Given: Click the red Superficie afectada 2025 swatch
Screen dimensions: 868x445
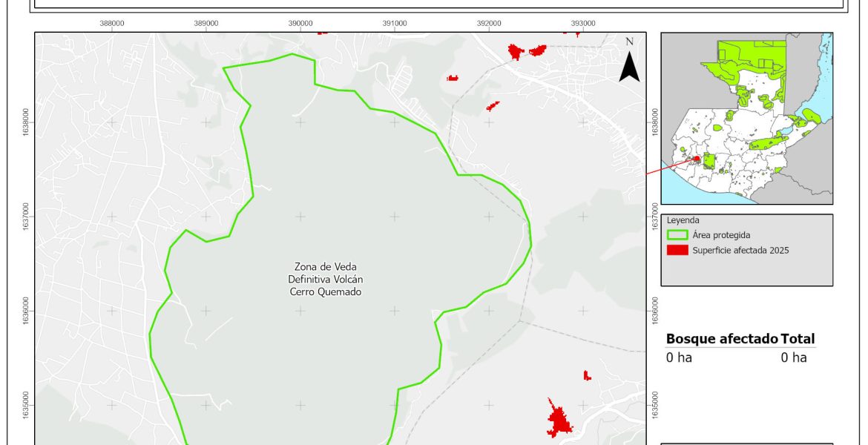Looking at the screenshot, I should tap(677, 251).
